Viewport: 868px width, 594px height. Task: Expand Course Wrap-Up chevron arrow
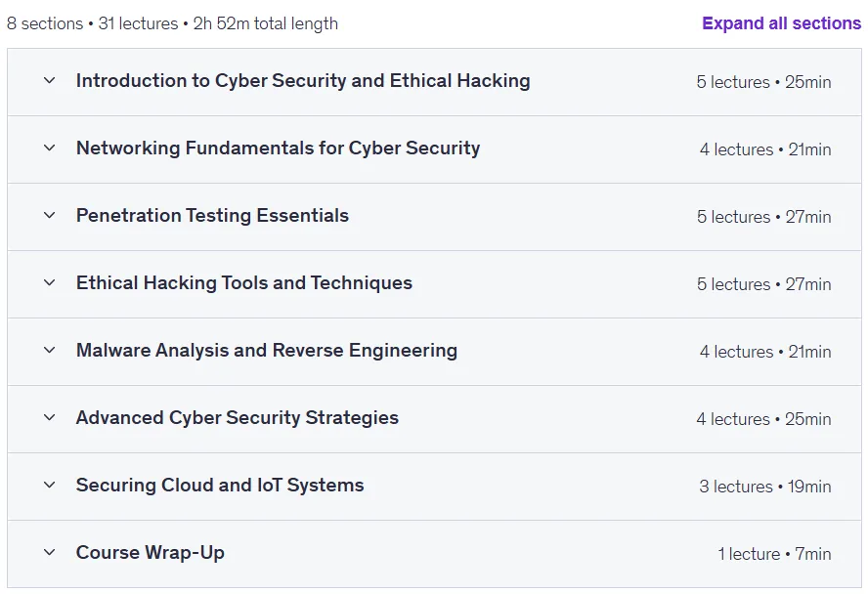(x=49, y=553)
